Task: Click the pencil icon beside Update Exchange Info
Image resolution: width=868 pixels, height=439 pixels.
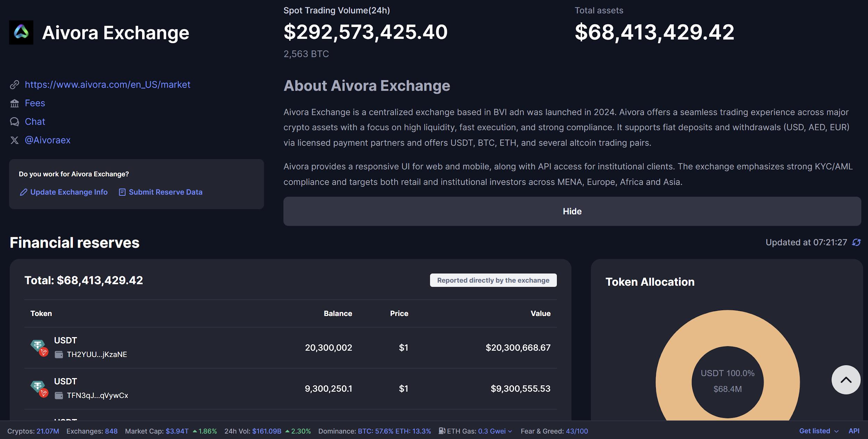Action: tap(24, 192)
